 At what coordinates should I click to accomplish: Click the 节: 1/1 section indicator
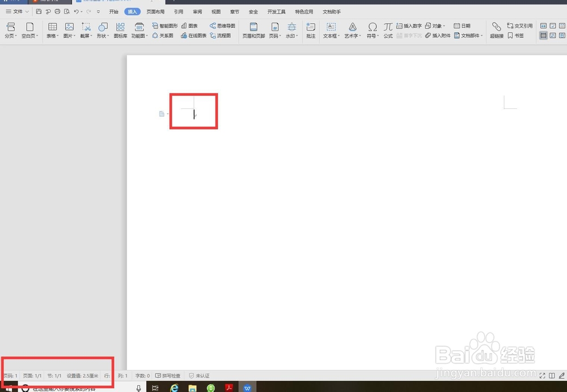pos(54,376)
